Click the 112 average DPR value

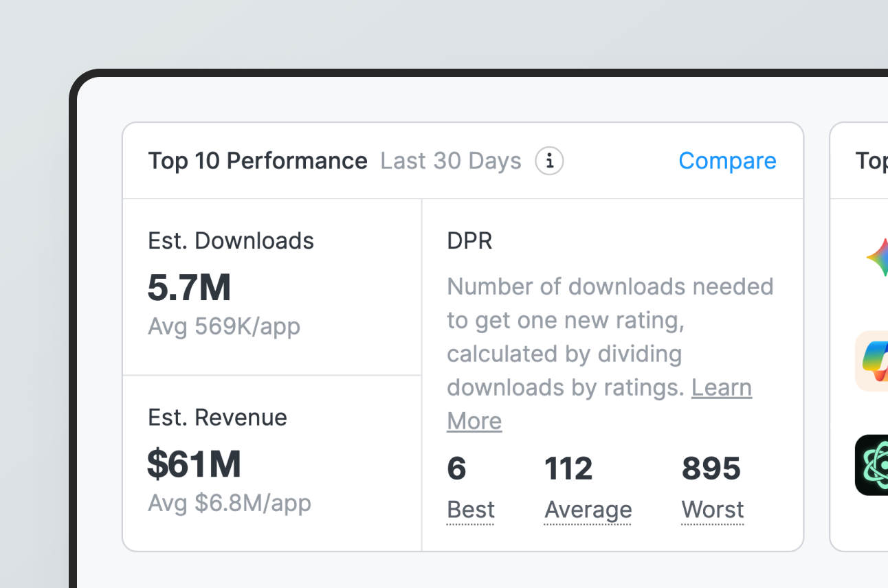coord(568,469)
